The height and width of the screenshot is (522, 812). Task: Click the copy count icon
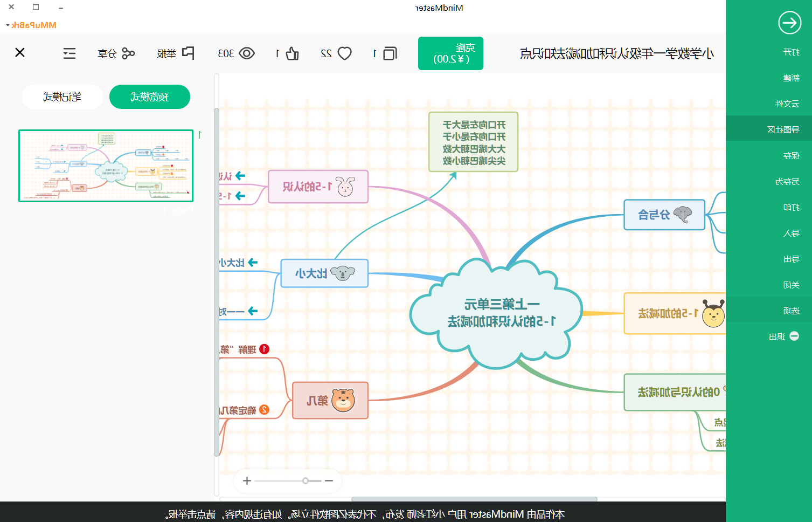(x=390, y=53)
